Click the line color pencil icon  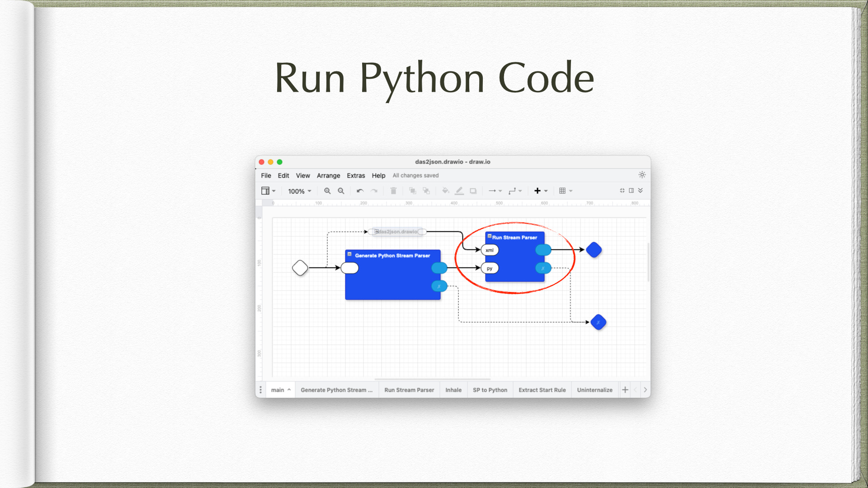tap(459, 191)
